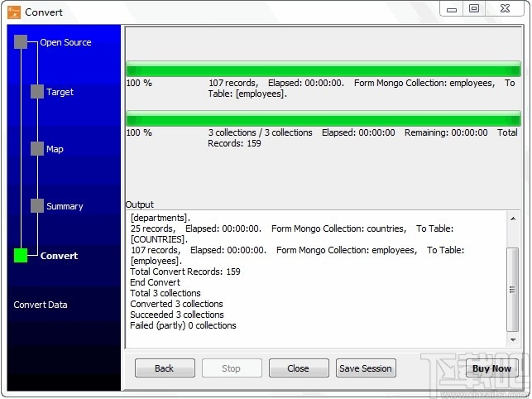Click the output scrollbar down arrow
Image resolution: width=532 pixels, height=399 pixels.
pos(513,339)
